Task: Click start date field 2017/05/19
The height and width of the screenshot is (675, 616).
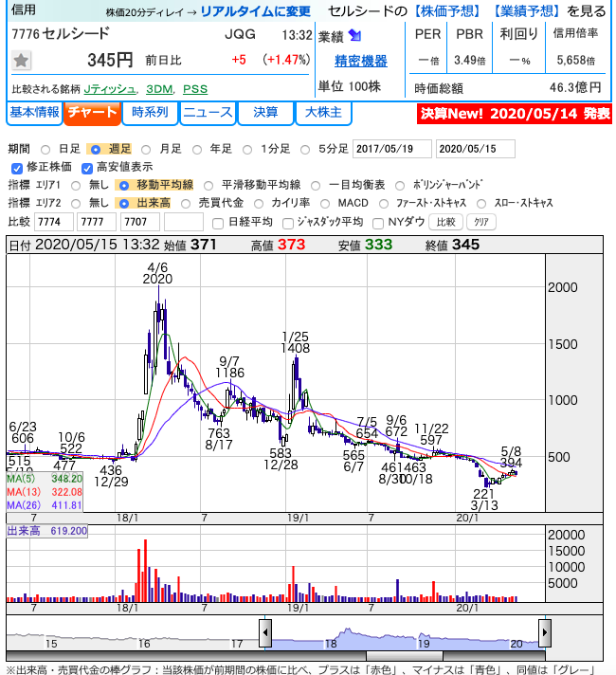Action: 391,149
